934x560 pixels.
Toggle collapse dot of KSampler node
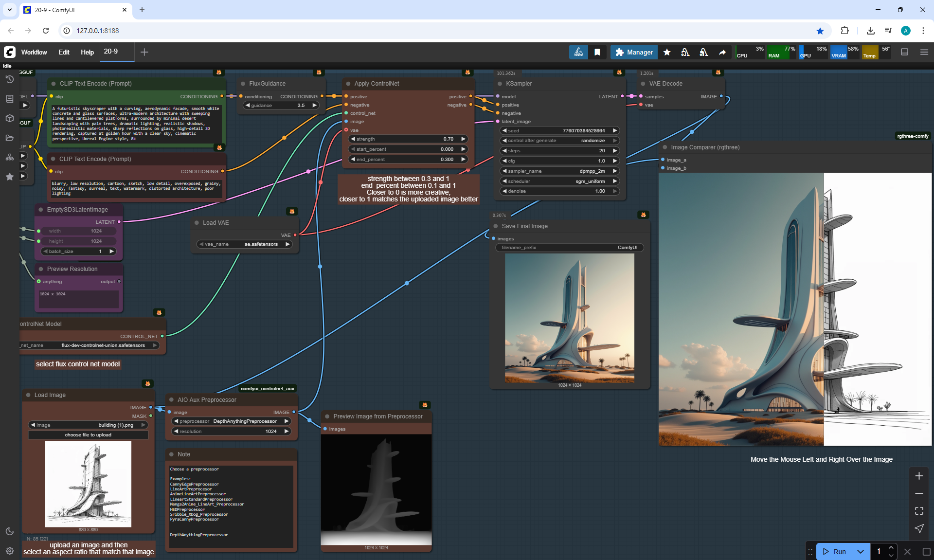[x=500, y=84]
